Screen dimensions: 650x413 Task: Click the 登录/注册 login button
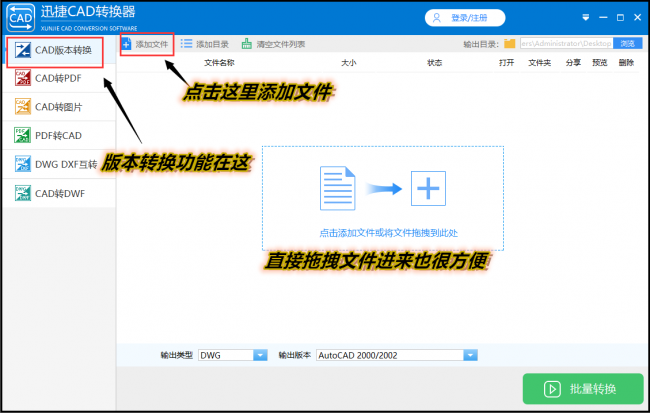pyautogui.click(x=465, y=18)
